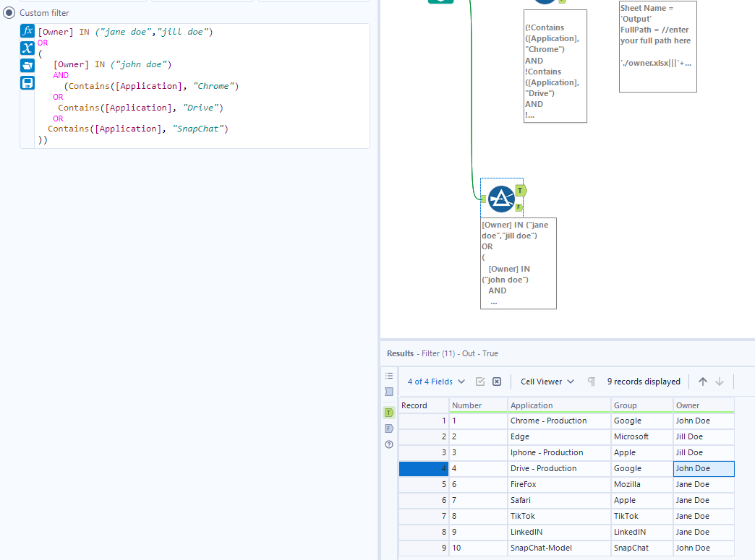Click the fx insert-function icon beside the expression editor
This screenshot has width=755, height=560.
(27, 31)
